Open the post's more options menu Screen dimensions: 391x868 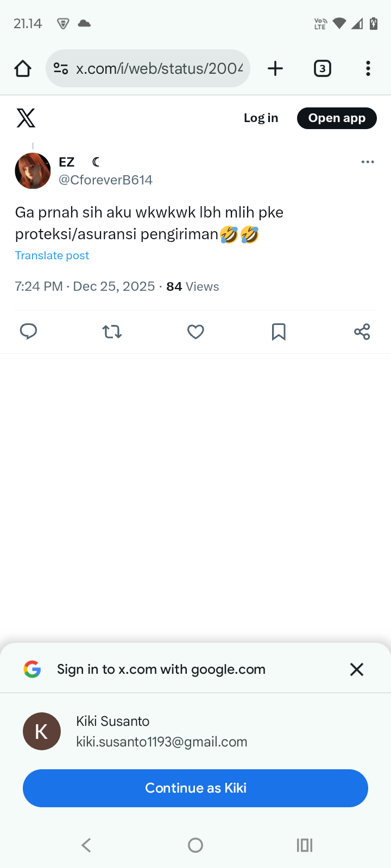[368, 162]
